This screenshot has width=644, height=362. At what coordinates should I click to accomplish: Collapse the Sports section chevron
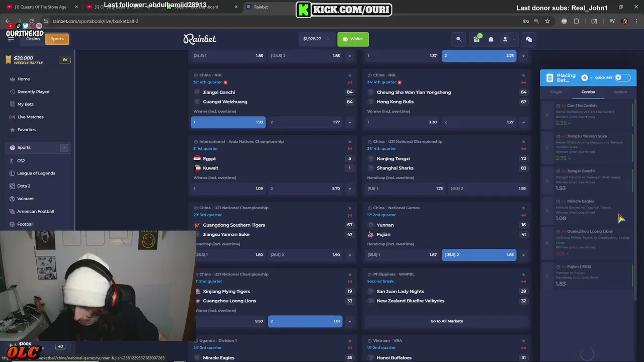click(x=64, y=147)
